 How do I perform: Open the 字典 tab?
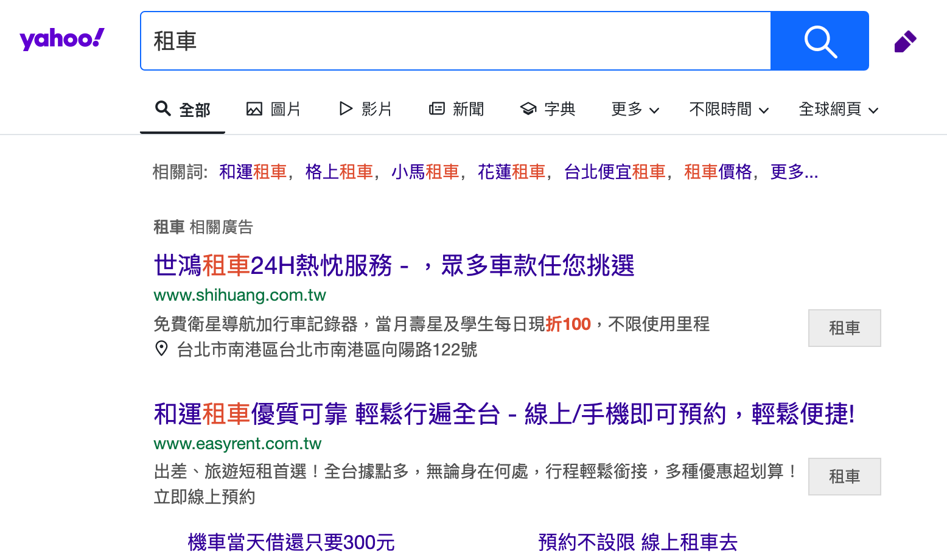548,110
